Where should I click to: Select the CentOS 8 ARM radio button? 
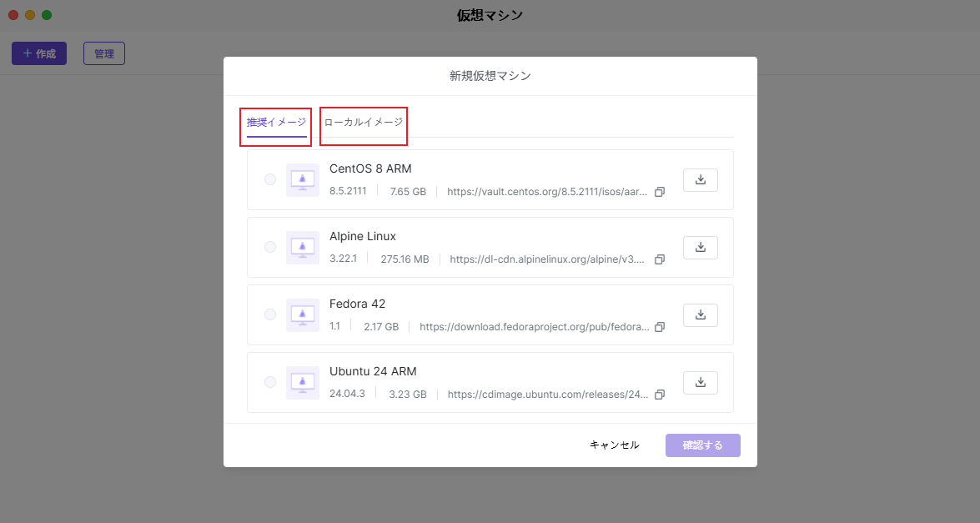[270, 179]
